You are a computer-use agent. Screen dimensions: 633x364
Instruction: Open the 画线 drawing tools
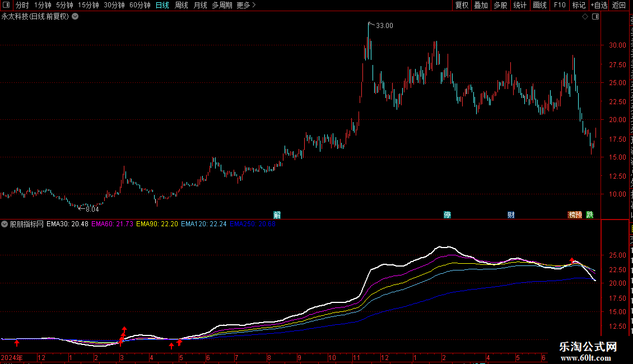point(540,5)
